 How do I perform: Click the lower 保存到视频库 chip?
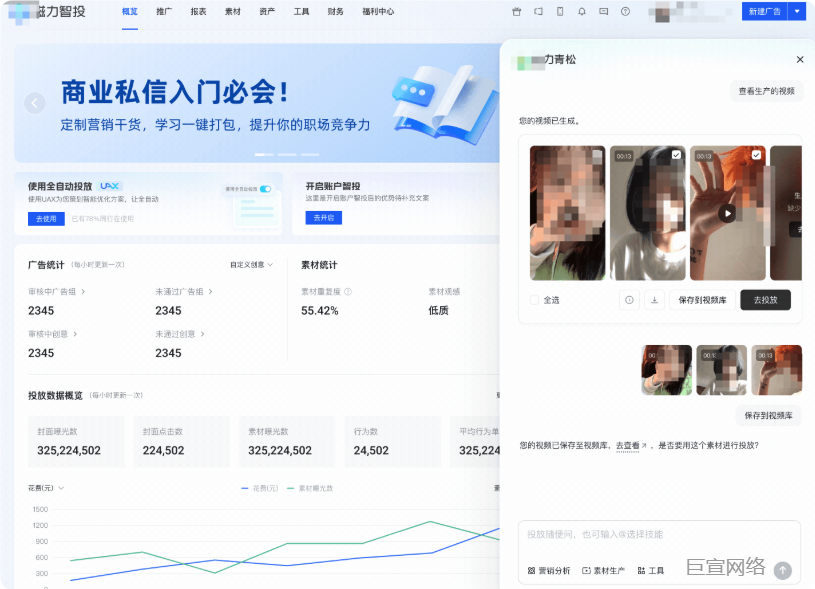point(769,415)
